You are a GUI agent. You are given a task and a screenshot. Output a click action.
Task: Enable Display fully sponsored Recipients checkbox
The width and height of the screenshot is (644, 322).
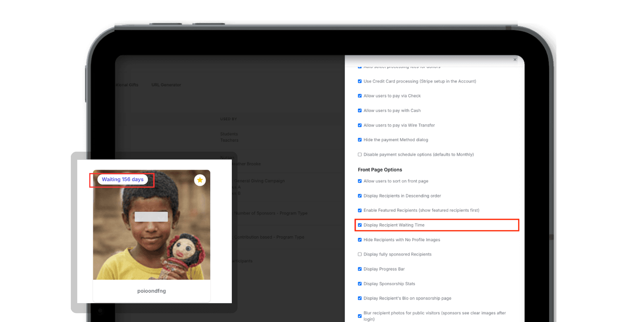(x=360, y=254)
